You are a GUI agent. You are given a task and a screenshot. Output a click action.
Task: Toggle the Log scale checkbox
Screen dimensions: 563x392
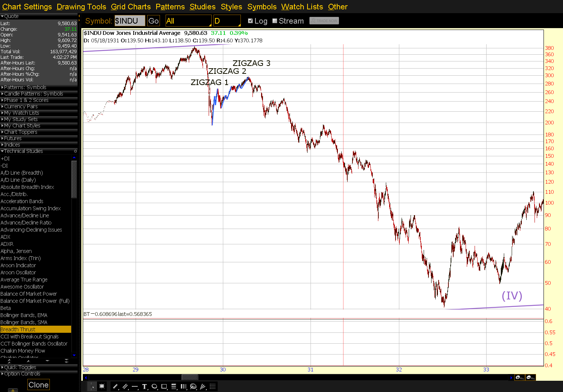(x=251, y=21)
